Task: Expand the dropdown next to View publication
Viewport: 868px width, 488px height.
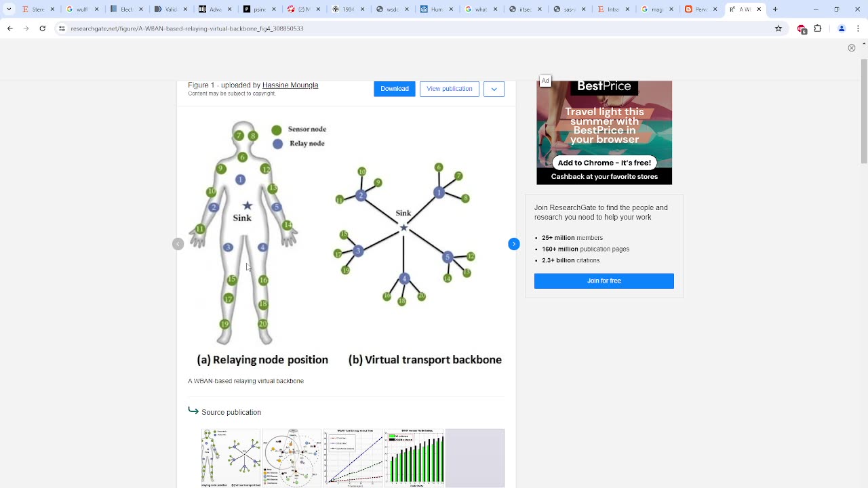Action: point(494,89)
